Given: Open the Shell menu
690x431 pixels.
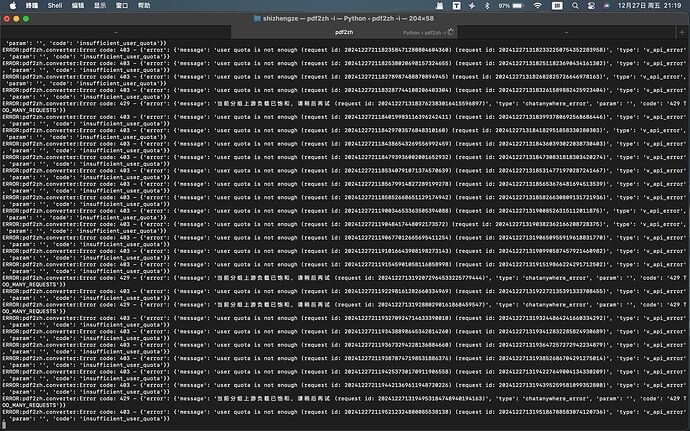Looking at the screenshot, I should [55, 5].
